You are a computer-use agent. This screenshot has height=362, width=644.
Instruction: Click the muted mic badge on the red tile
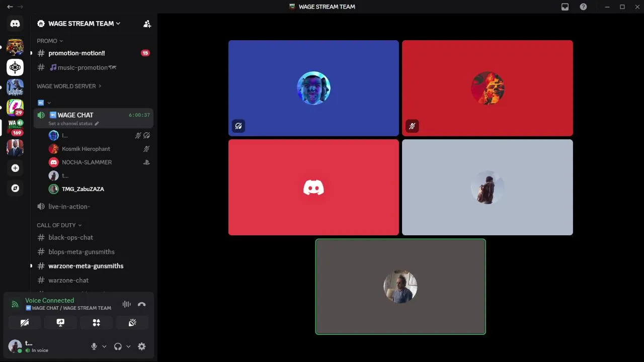point(412,126)
